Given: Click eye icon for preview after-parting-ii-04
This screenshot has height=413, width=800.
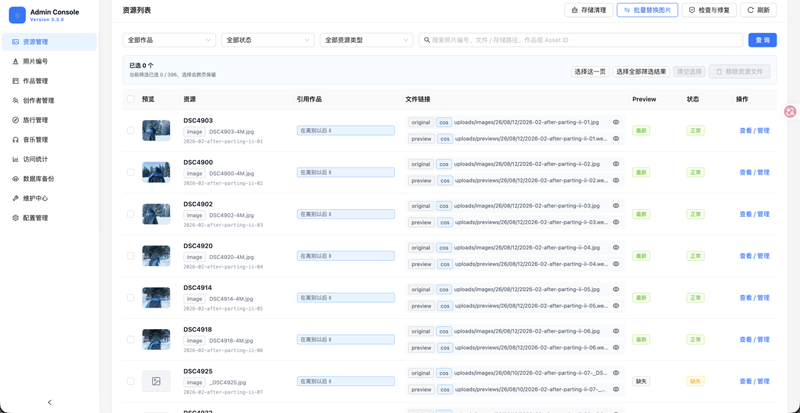Looking at the screenshot, I should (616, 264).
